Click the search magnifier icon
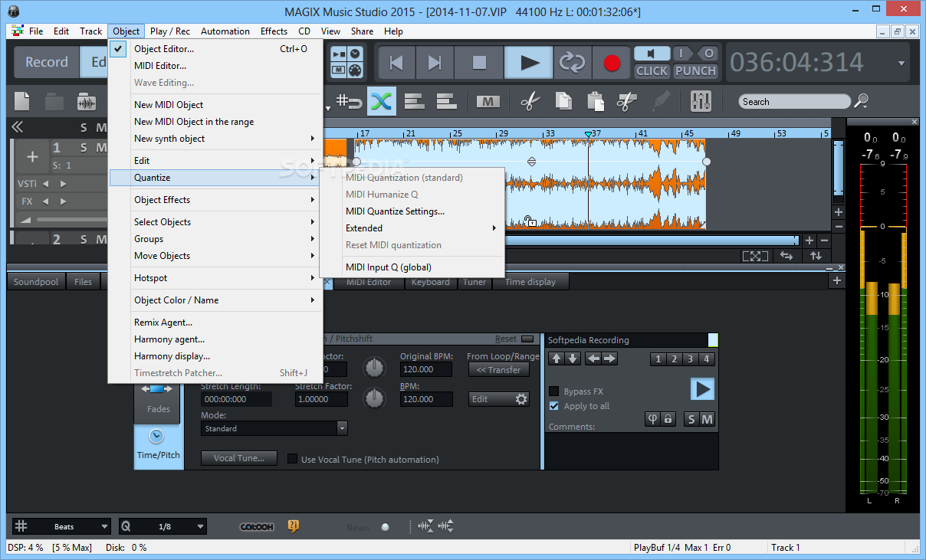Screen dimensions: 926x560 point(862,100)
